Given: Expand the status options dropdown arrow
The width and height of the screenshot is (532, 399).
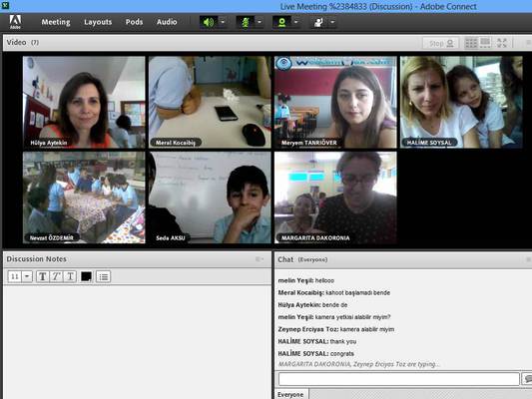Looking at the screenshot, I should pos(332,22).
